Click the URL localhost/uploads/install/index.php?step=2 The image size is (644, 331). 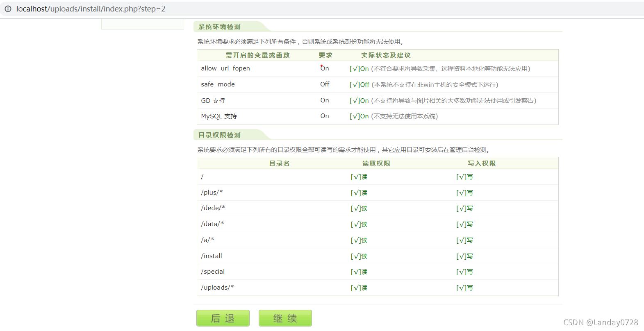click(x=91, y=9)
